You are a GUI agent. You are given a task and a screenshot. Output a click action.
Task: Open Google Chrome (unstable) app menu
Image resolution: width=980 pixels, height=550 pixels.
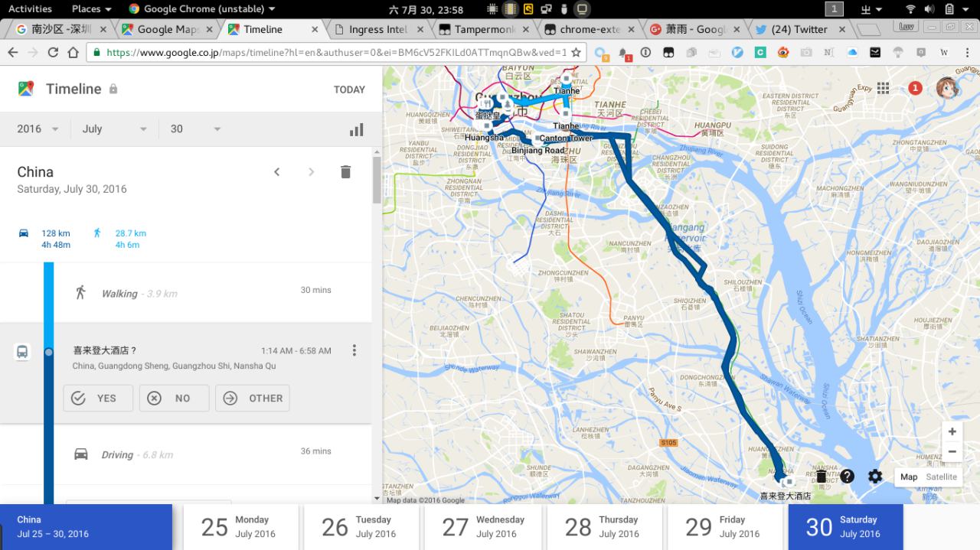(x=201, y=9)
